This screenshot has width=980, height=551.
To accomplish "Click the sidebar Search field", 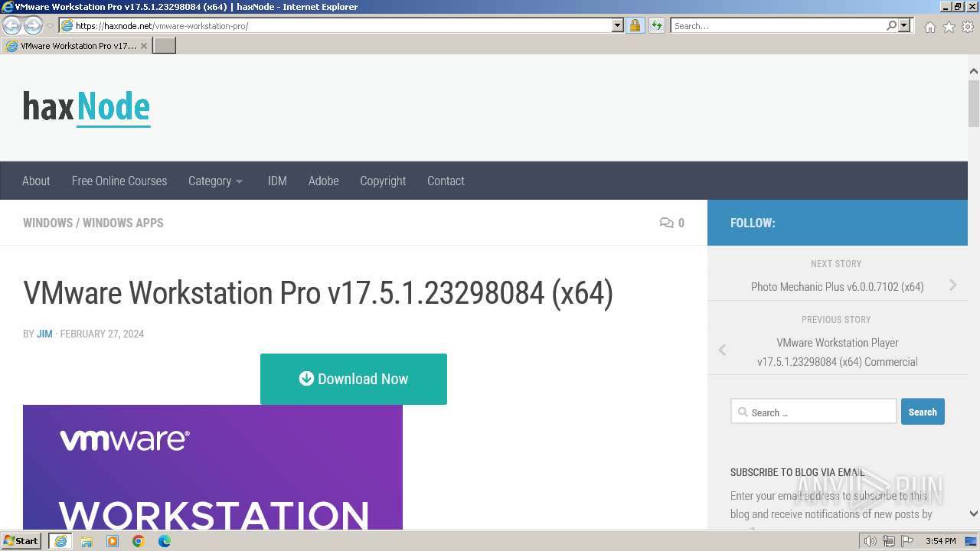I will coord(813,412).
